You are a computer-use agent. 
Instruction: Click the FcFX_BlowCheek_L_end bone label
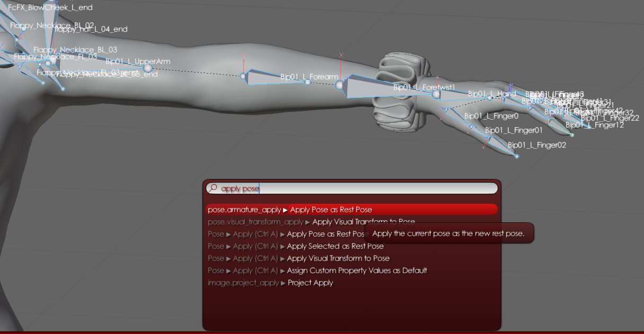point(50,7)
